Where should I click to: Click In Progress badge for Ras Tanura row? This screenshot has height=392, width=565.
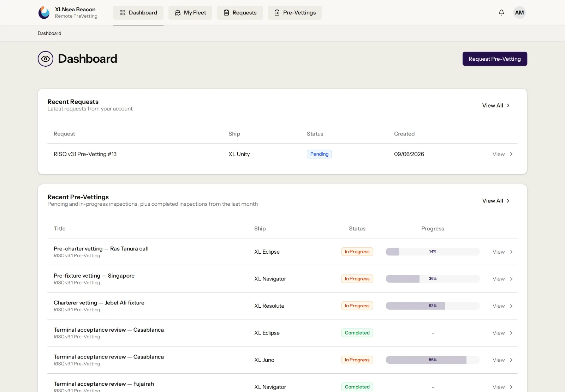point(357,252)
